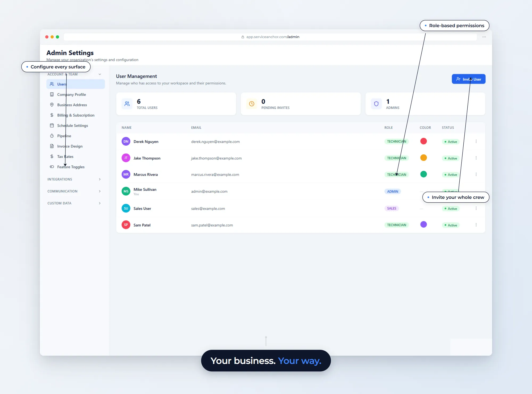Click the Invite User button

coord(469,79)
